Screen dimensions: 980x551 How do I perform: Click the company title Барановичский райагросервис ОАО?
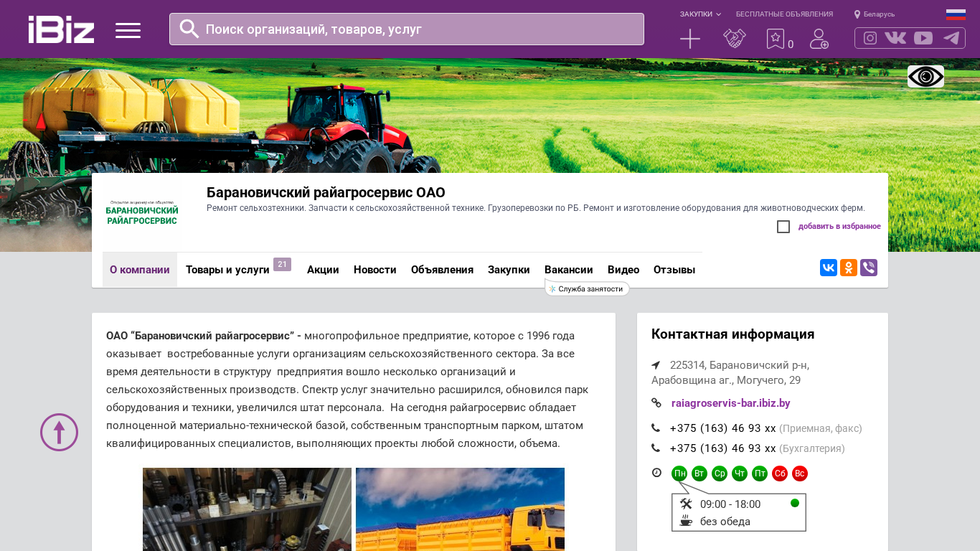click(x=326, y=192)
